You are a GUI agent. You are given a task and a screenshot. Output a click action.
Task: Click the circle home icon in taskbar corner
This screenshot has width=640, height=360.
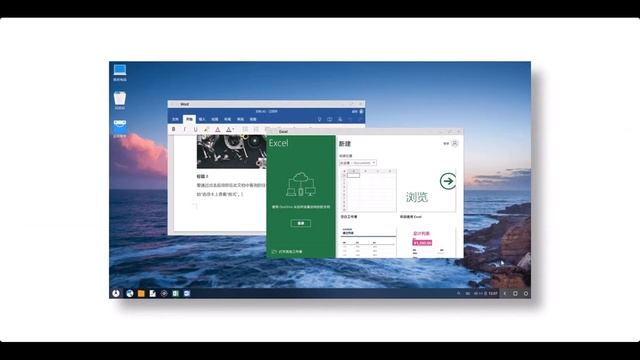526,293
